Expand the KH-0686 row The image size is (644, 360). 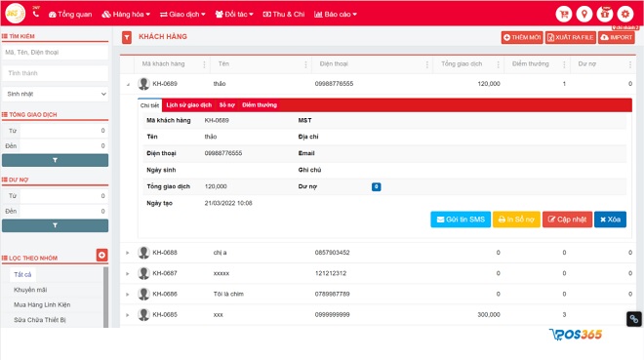point(127,295)
